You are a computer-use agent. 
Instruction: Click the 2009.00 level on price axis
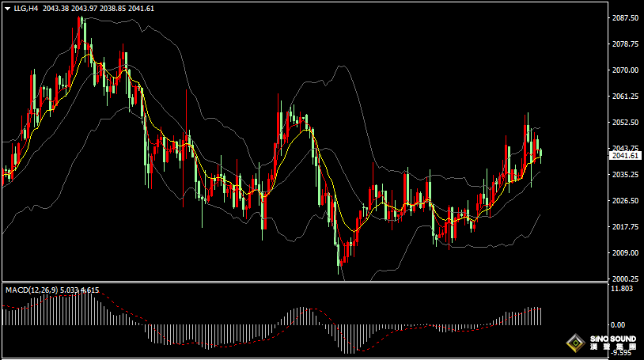tap(625, 253)
